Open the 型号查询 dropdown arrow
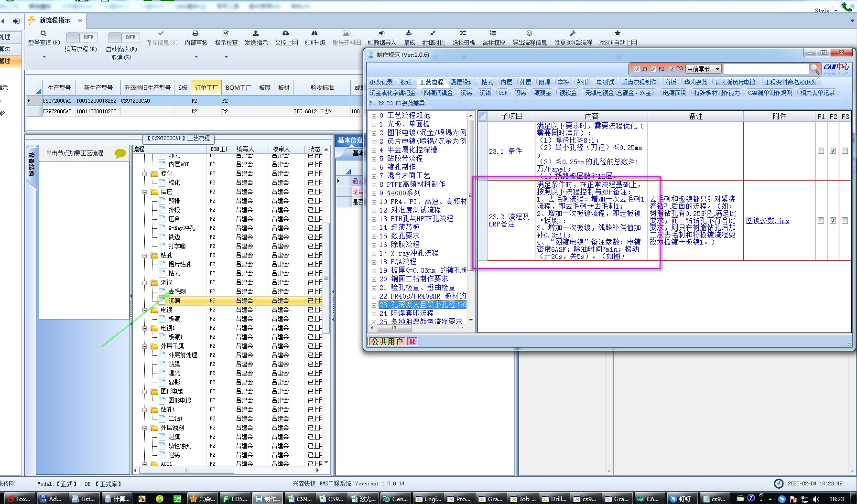857x504 pixels. tap(44, 57)
